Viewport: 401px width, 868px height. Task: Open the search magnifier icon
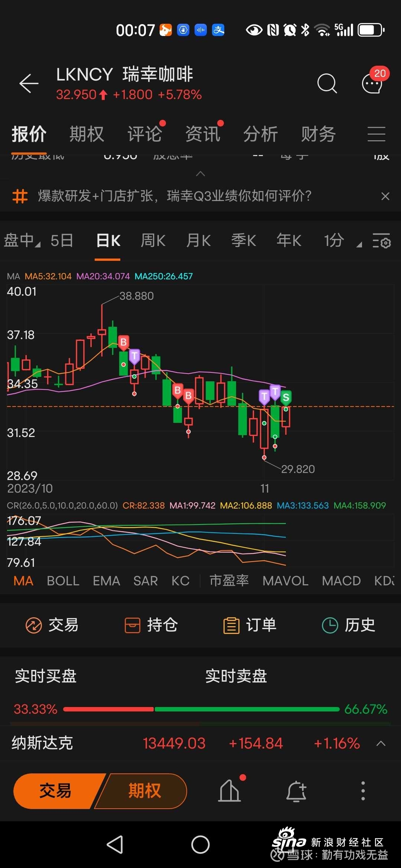(327, 83)
